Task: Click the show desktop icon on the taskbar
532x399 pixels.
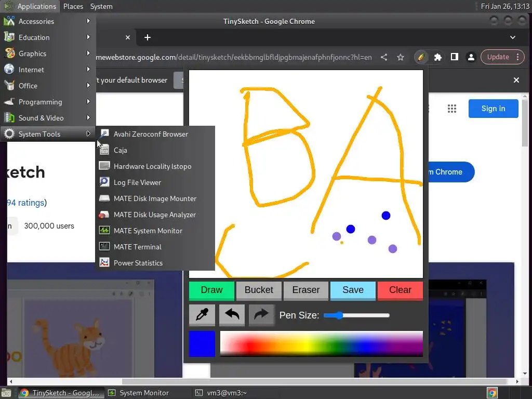Action: [6, 393]
